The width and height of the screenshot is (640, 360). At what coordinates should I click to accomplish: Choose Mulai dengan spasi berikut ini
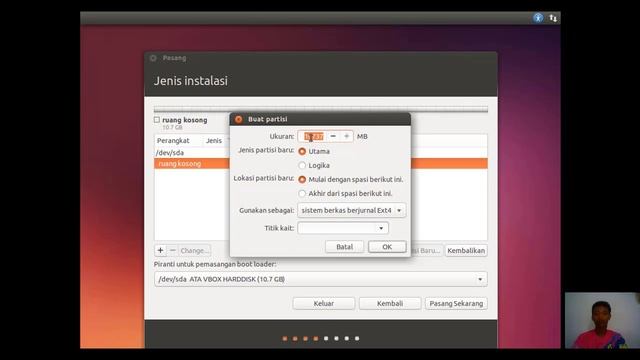point(302,180)
